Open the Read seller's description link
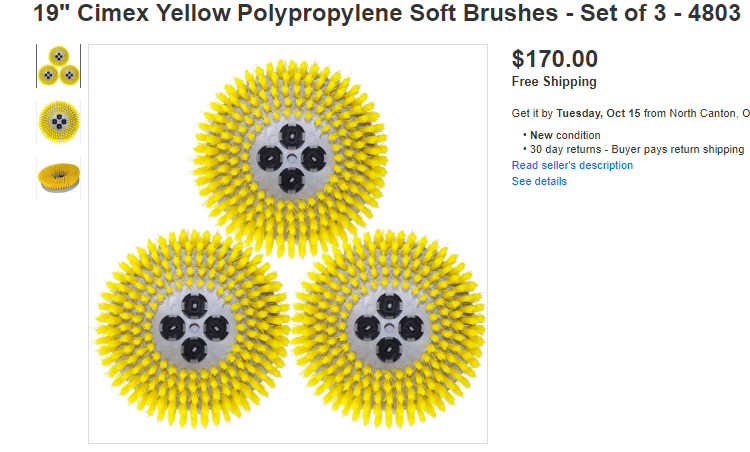Viewport: 750px width, 452px height. (572, 165)
